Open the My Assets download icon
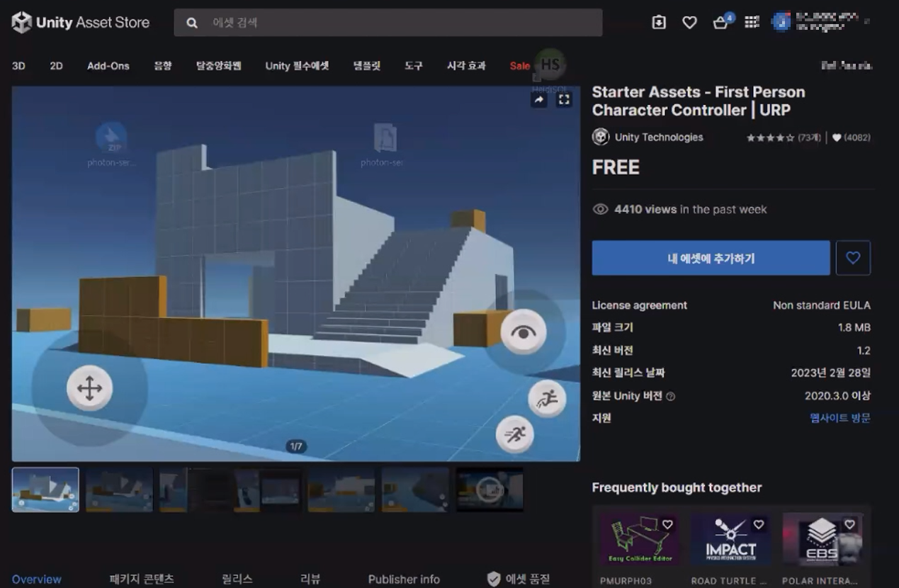899x588 pixels. [x=659, y=23]
